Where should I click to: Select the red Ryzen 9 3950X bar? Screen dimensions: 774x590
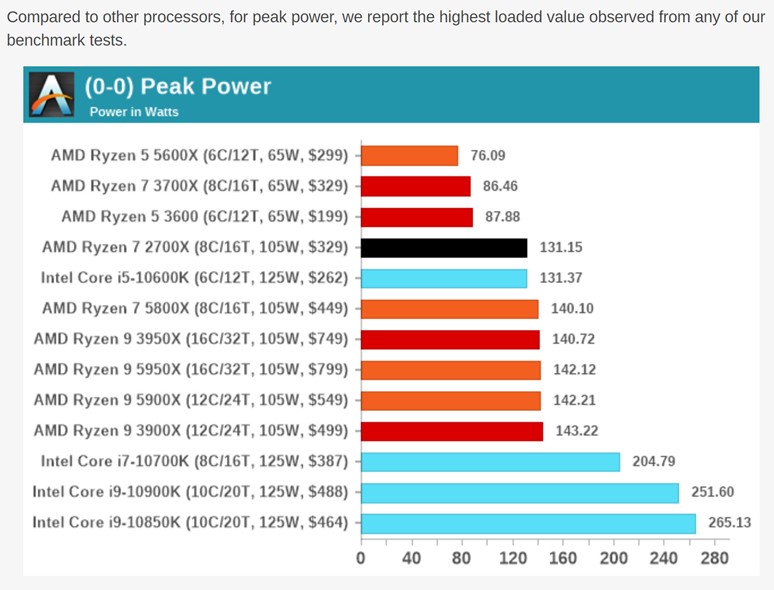[449, 339]
